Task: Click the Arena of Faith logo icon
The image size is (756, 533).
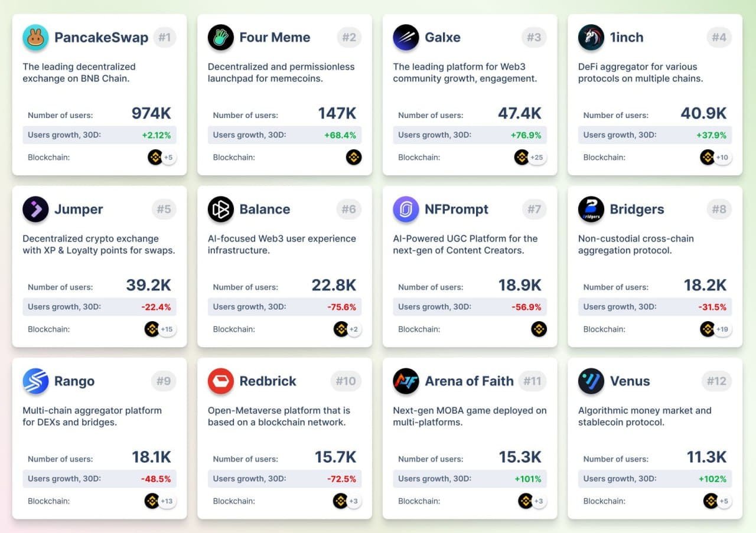Action: pyautogui.click(x=406, y=381)
